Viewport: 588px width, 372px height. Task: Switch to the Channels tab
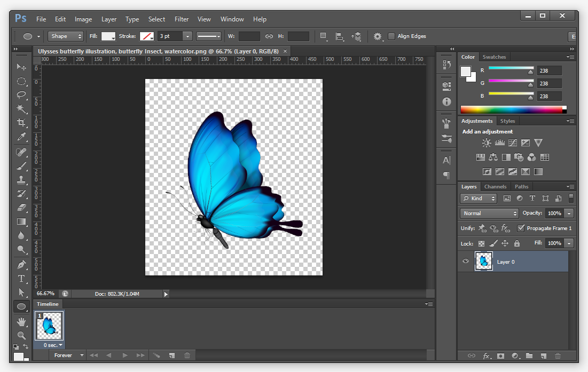496,187
